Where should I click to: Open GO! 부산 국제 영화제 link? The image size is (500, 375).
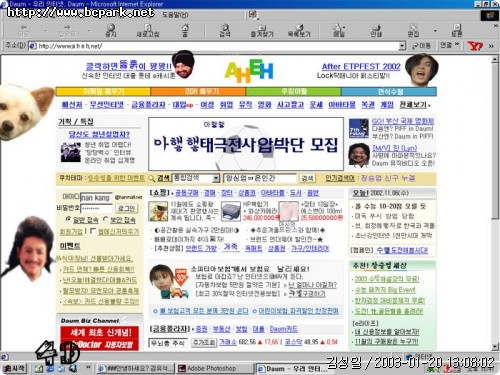[403, 121]
